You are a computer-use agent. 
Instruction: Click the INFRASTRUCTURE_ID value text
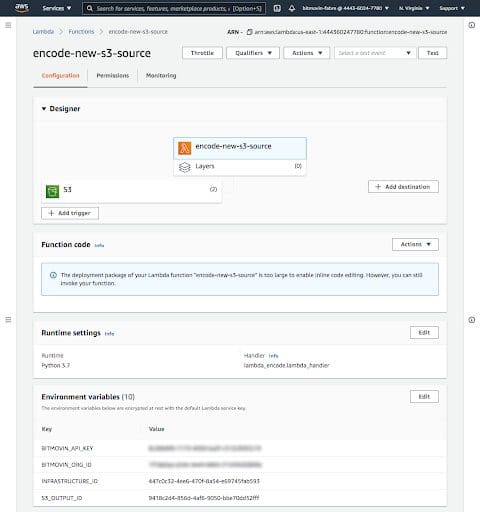[x=204, y=481]
